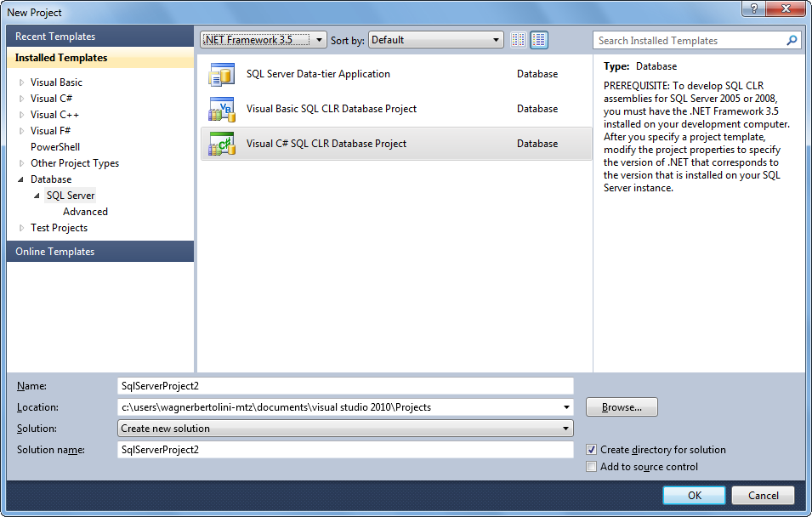Click the Other Project Types label
Image resolution: width=812 pixels, height=517 pixels.
(75, 163)
